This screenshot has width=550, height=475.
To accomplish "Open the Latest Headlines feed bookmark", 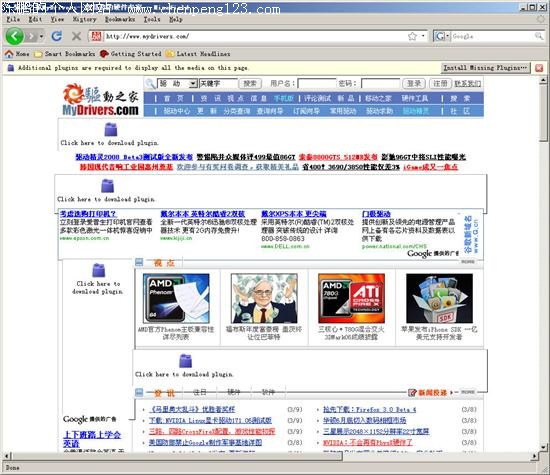I will (198, 54).
